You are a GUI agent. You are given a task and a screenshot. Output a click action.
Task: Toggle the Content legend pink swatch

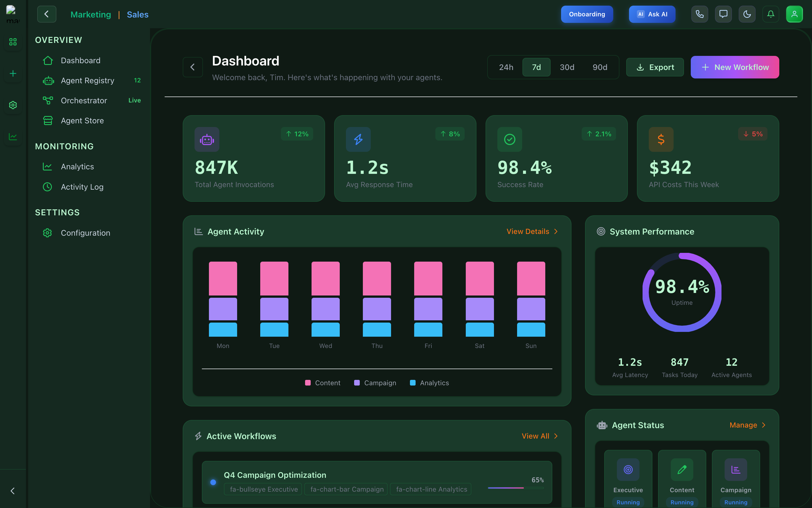point(308,383)
